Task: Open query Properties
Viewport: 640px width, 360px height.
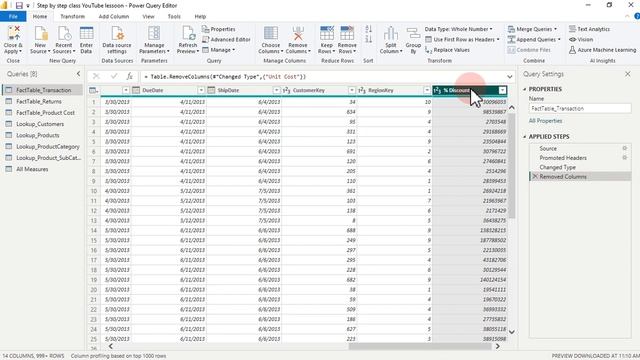Action: [219, 29]
